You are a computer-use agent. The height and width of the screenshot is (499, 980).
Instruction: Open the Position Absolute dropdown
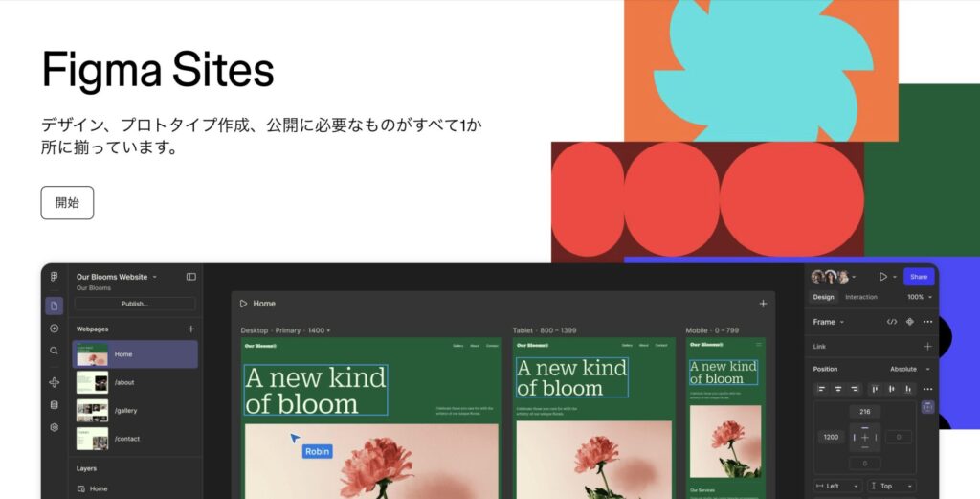coord(910,369)
